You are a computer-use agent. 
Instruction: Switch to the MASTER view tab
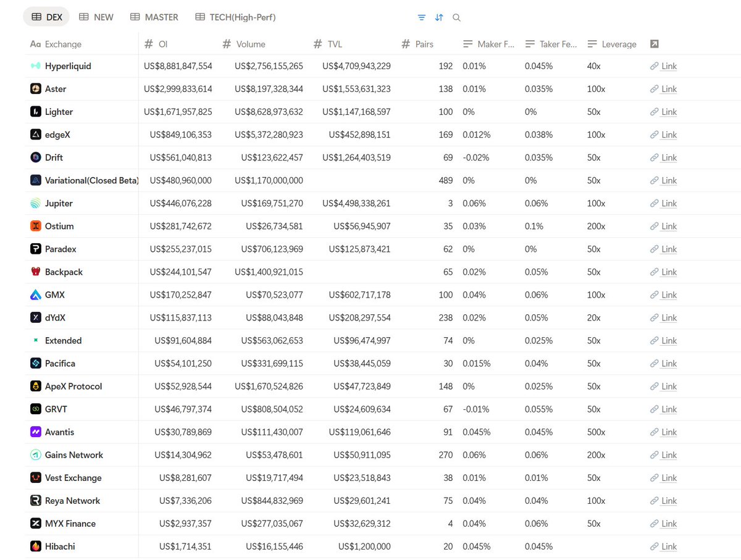tap(154, 17)
